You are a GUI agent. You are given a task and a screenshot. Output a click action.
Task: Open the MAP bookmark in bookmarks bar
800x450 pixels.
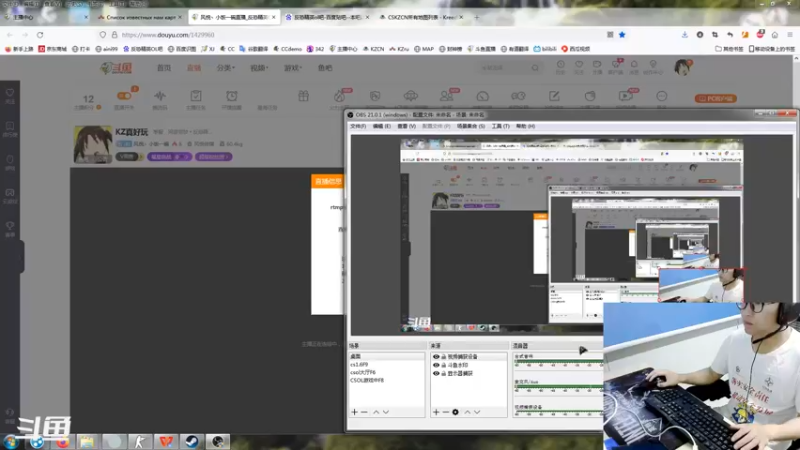tap(424, 49)
